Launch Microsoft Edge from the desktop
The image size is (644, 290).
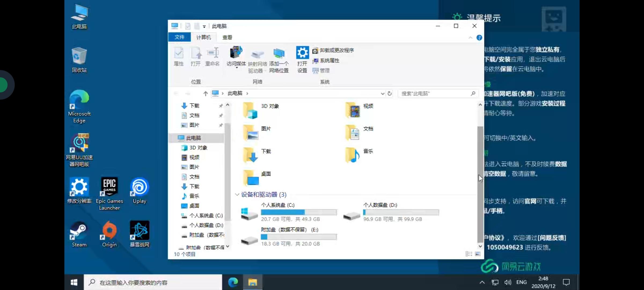coord(79,106)
